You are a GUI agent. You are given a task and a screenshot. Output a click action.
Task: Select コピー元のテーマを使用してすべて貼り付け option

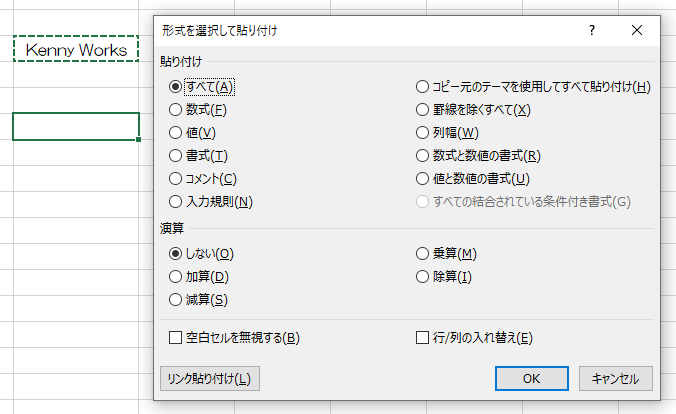point(423,86)
